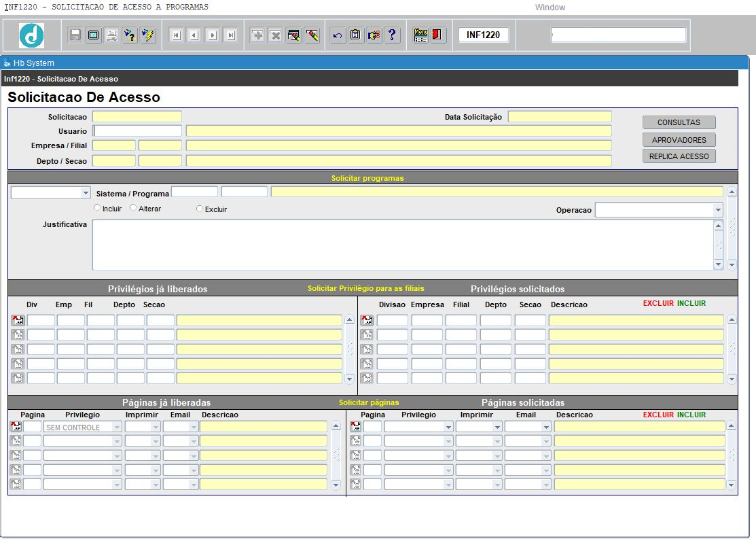Click INCLUIR in Privilégios solicitados

pyautogui.click(x=691, y=303)
